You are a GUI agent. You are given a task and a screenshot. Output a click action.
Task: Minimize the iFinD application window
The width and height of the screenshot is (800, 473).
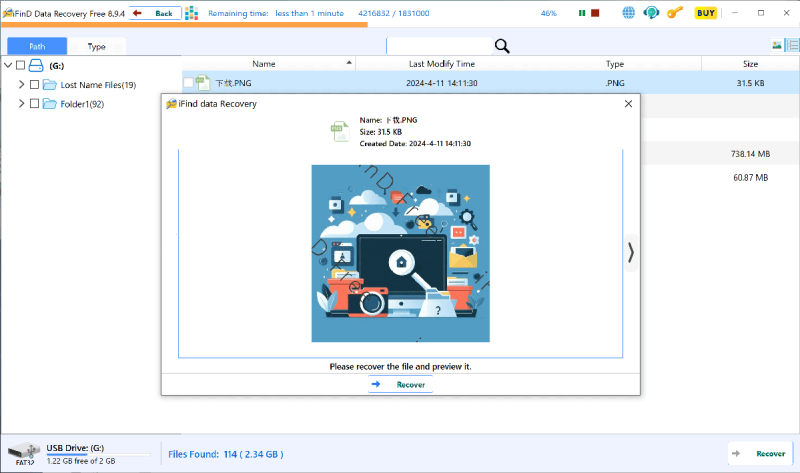coord(735,13)
